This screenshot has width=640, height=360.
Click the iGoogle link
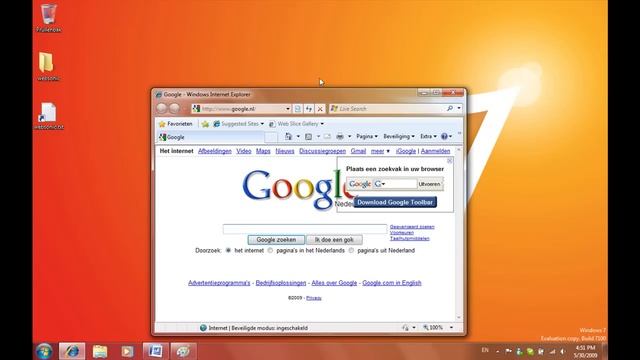click(x=406, y=151)
